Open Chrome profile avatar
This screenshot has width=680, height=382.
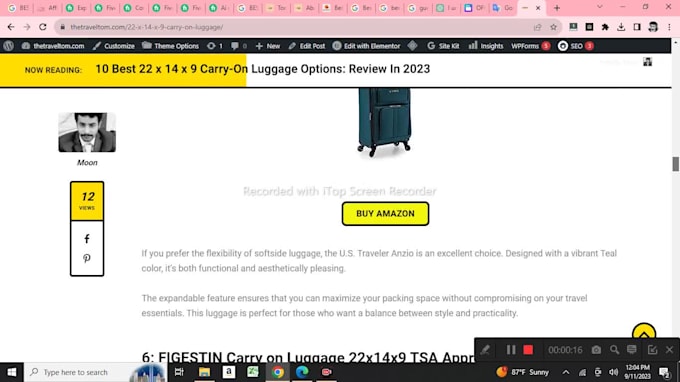click(653, 27)
